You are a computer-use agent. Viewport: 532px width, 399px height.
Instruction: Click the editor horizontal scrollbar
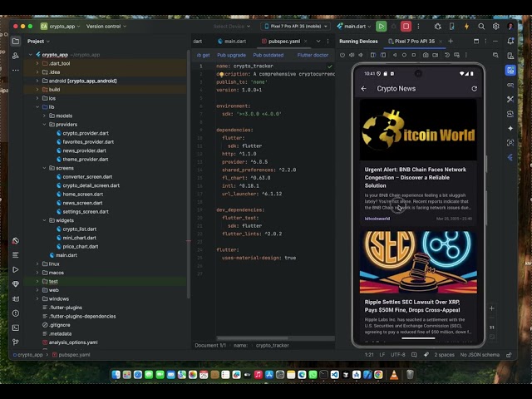click(x=253, y=338)
